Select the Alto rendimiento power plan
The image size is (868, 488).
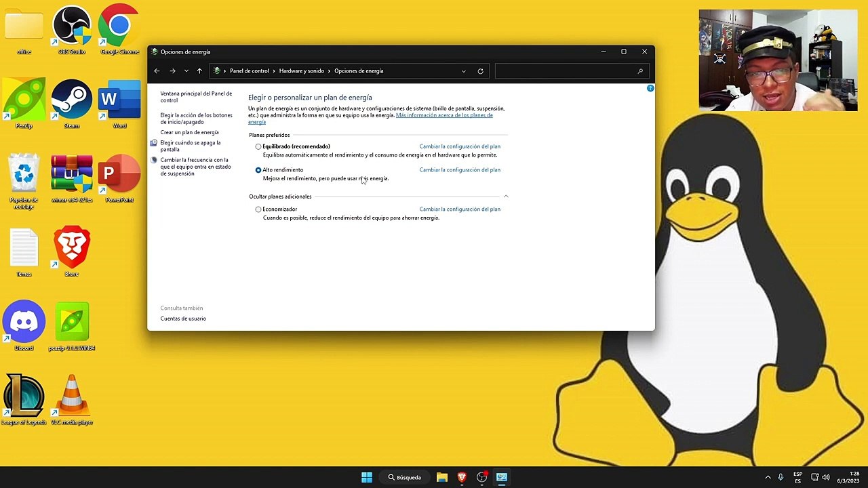point(258,170)
